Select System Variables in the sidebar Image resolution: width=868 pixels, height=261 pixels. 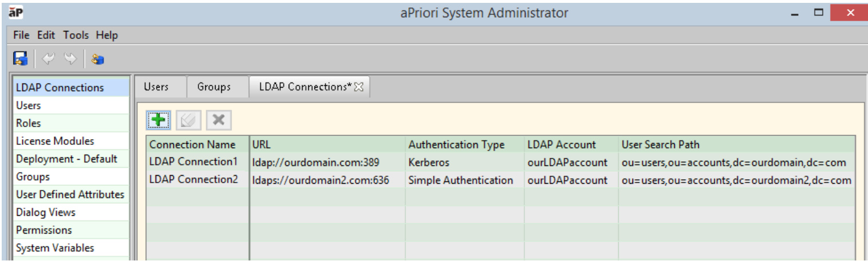coord(55,248)
